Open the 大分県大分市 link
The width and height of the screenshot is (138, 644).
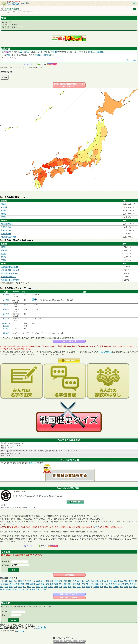point(6,227)
